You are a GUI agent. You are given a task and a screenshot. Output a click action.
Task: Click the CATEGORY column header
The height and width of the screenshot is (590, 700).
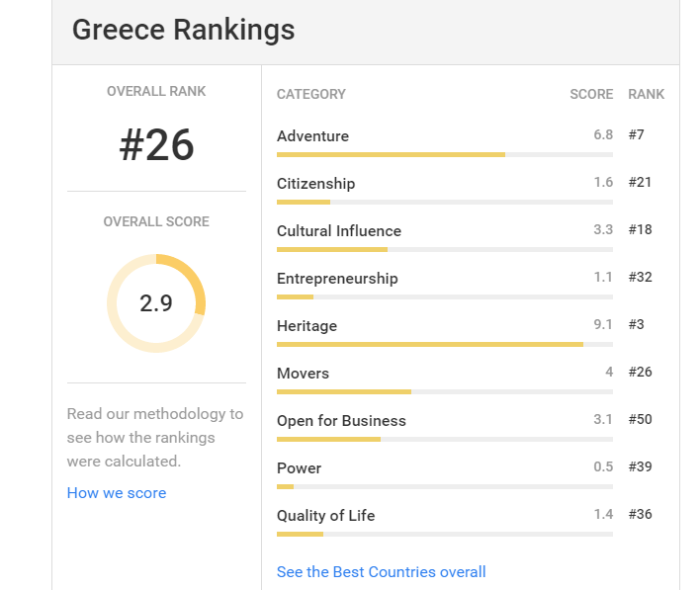[311, 95]
